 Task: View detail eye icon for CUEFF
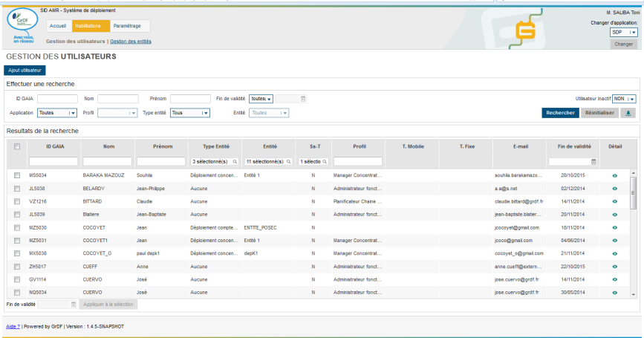point(615,267)
